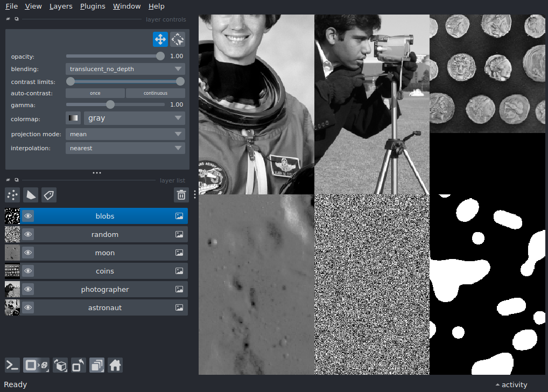Open the blending mode dropdown
Image resolution: width=548 pixels, height=392 pixels.
point(125,69)
